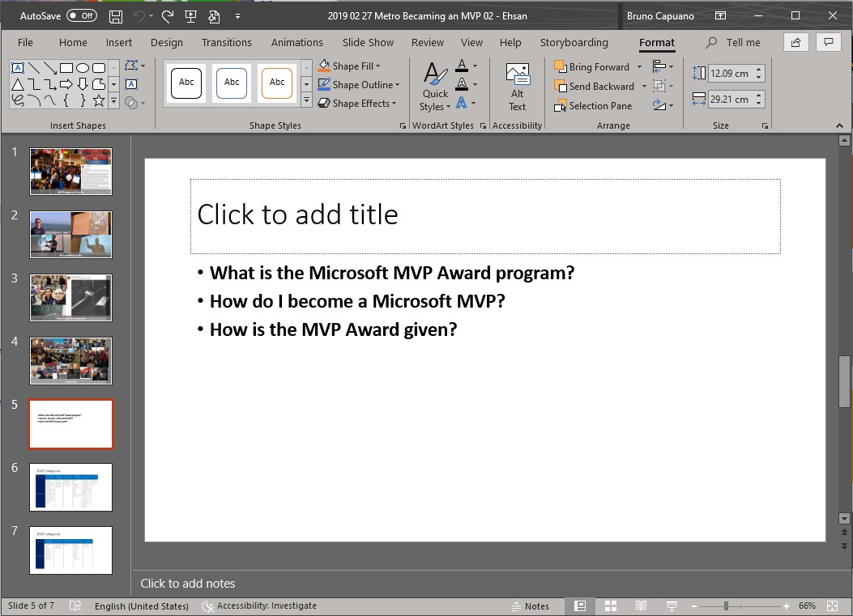Switch to Slide Sorter view
This screenshot has width=853, height=616.
click(610, 605)
